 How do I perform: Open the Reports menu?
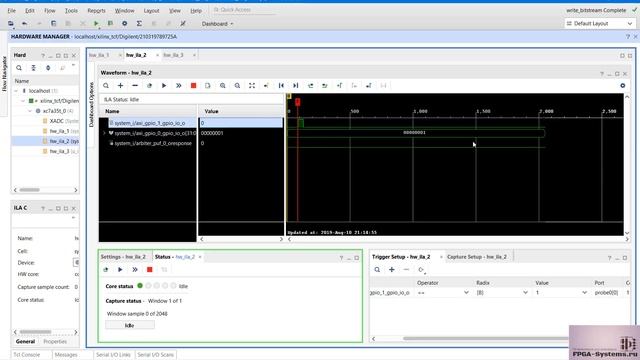click(x=96, y=11)
